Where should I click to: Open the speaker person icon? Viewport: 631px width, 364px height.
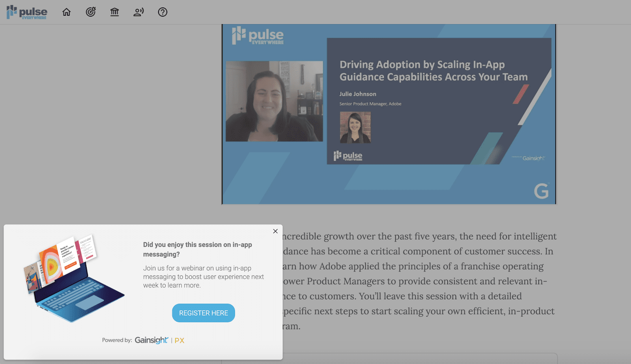point(138,12)
